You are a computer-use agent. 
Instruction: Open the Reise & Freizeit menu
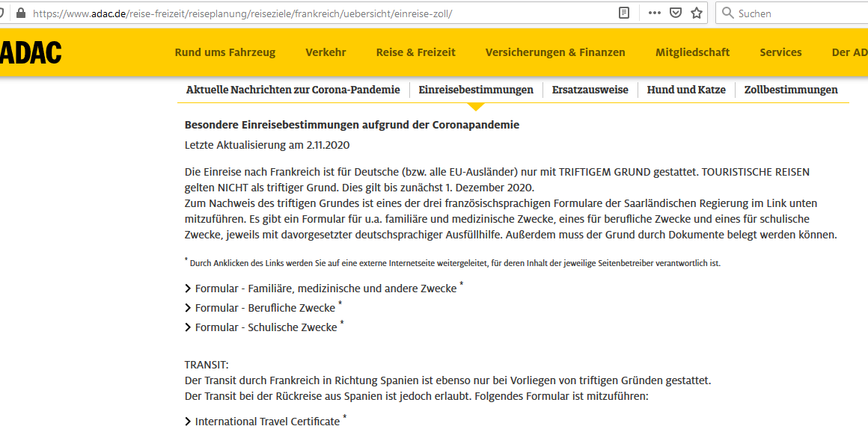[x=415, y=52]
